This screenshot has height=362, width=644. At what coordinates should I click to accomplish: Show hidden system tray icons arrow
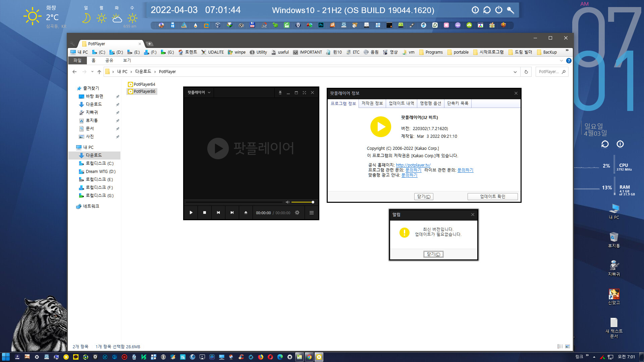click(594, 357)
